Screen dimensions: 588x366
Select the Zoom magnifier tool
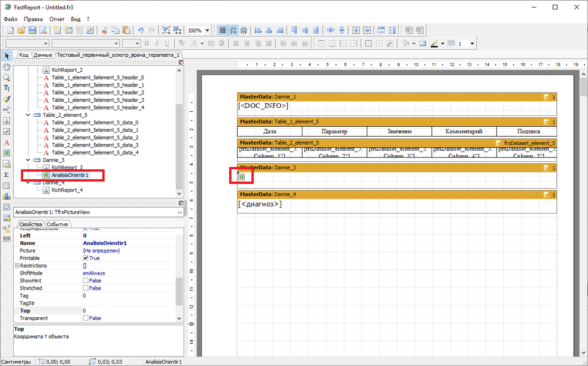click(x=7, y=78)
